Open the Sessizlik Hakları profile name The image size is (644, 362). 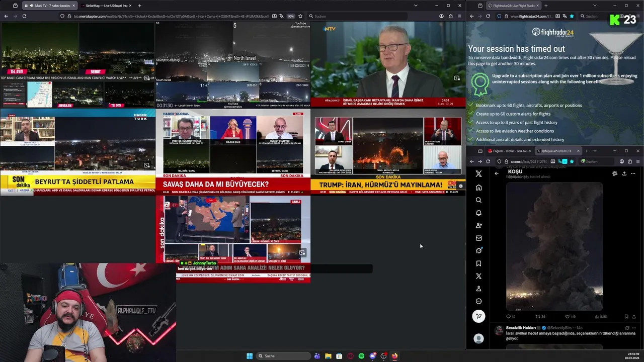(x=521, y=328)
